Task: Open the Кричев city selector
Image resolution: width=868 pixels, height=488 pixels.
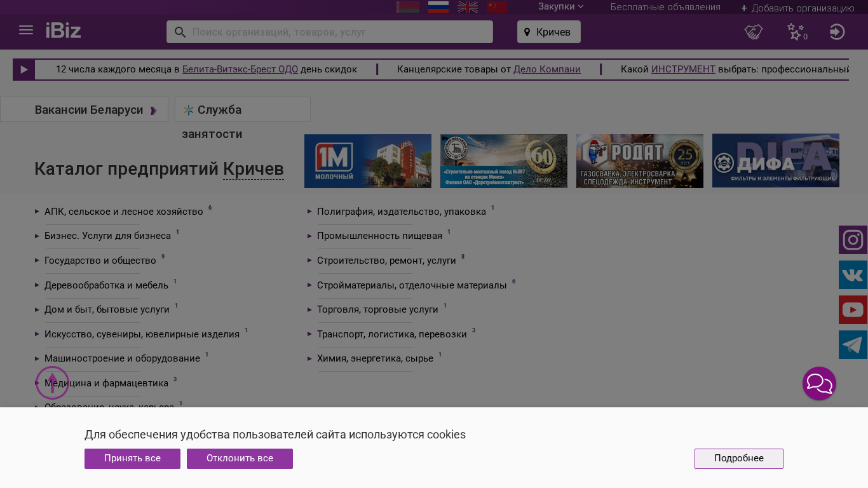Action: (548, 32)
